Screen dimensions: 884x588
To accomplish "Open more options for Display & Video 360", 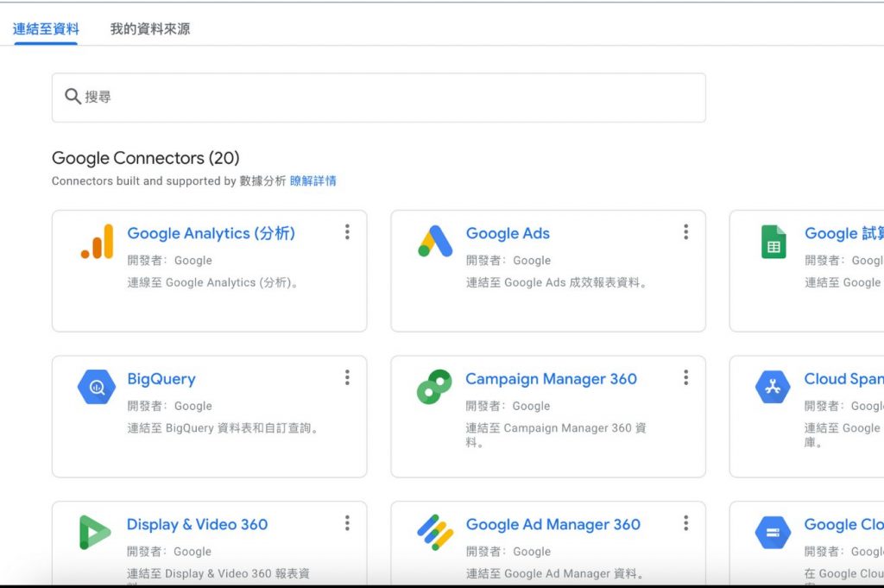I will tap(347, 522).
